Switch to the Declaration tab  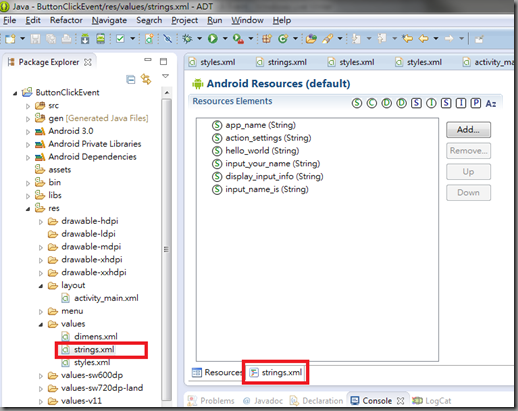point(316,401)
